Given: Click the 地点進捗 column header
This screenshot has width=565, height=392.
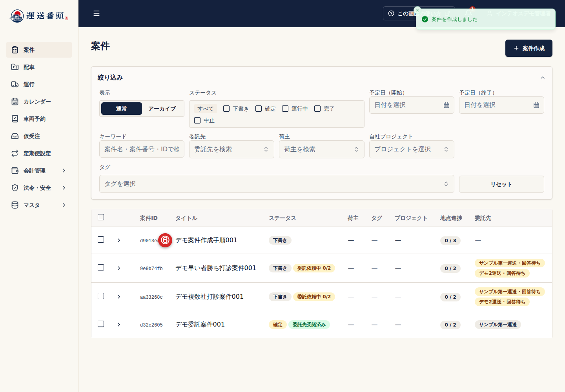Looking at the screenshot, I should pos(451,218).
